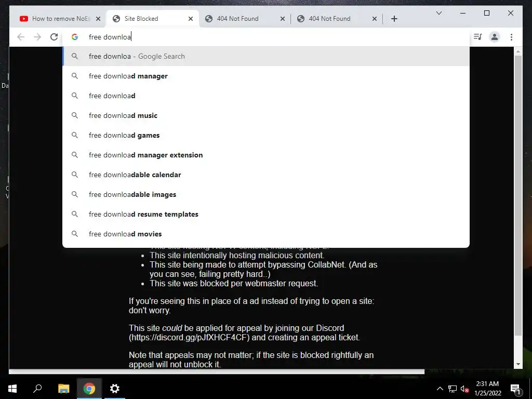Click the Chrome taskbar icon
This screenshot has width=532, height=399.
coord(89,389)
